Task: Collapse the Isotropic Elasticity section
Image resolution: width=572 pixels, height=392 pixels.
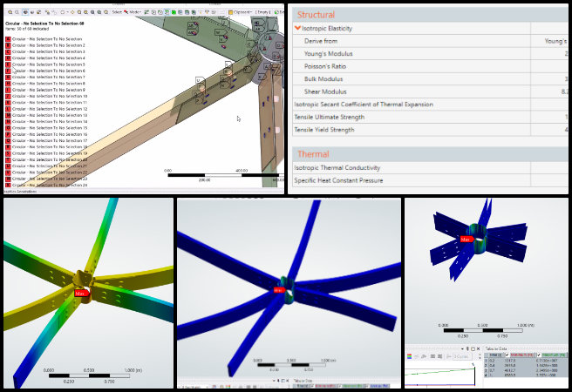Action: click(298, 29)
